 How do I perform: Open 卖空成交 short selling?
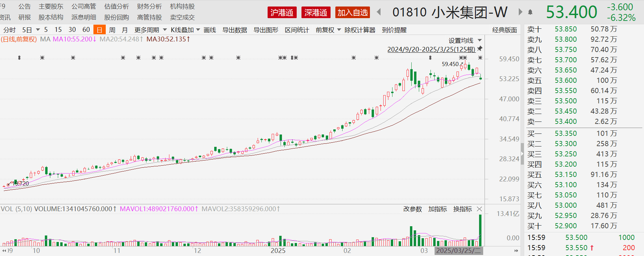click(182, 17)
